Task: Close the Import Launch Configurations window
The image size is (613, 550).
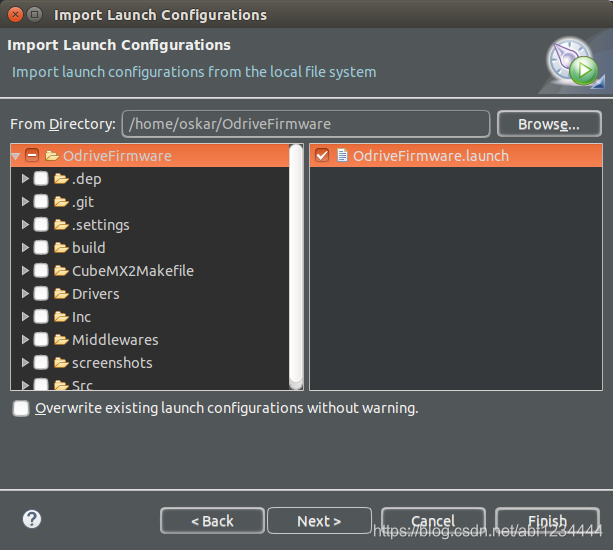Action: 15,14
